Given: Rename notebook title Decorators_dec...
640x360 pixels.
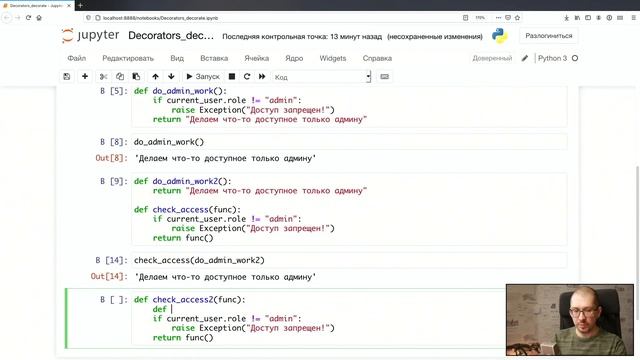Looking at the screenshot, I should coord(171,36).
